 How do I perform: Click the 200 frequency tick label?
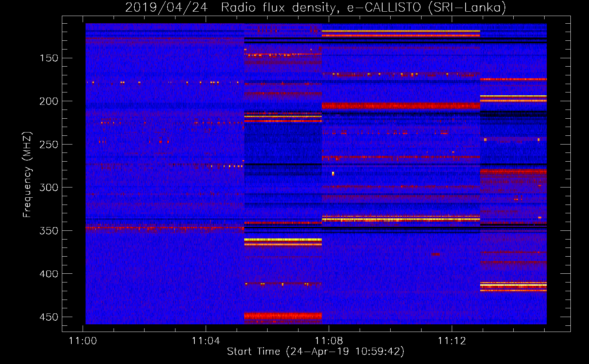pos(49,101)
